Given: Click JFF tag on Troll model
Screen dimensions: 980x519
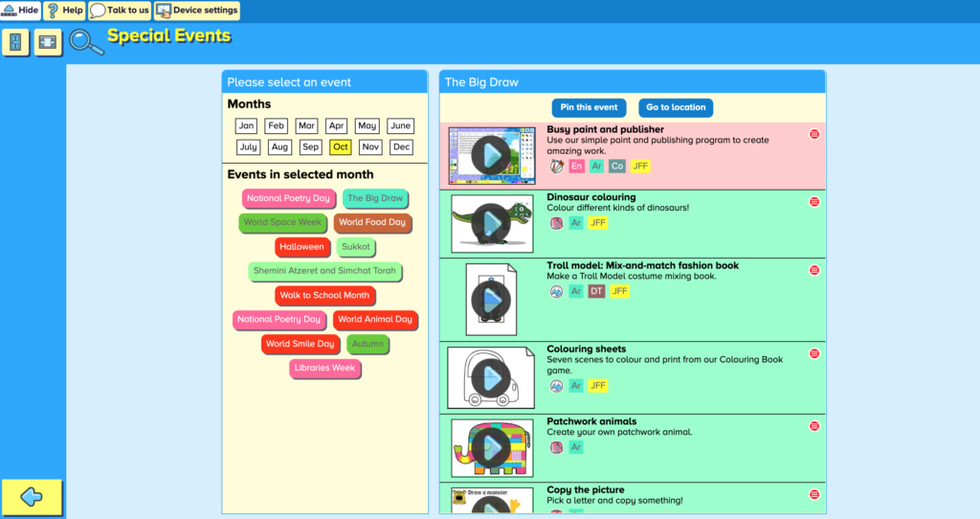Looking at the screenshot, I should tap(619, 291).
